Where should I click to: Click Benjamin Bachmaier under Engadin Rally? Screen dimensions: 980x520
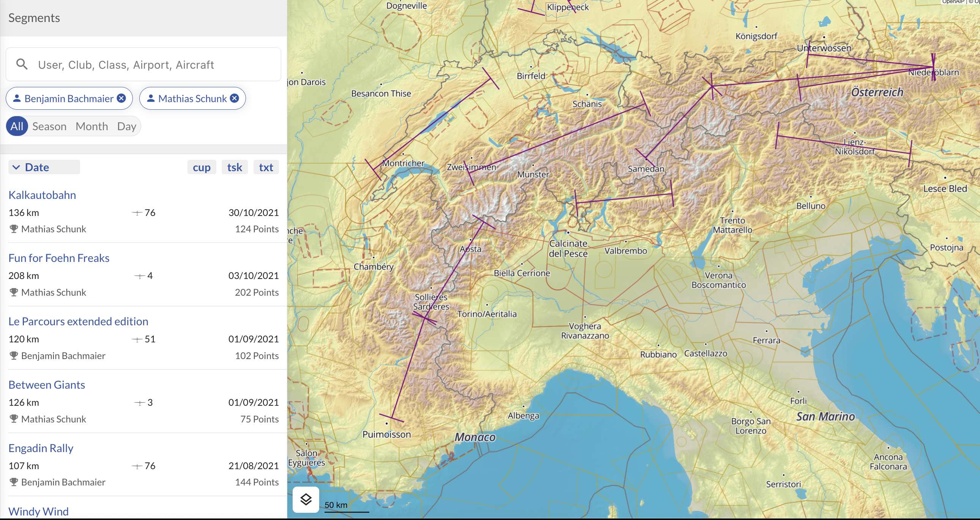coord(63,482)
